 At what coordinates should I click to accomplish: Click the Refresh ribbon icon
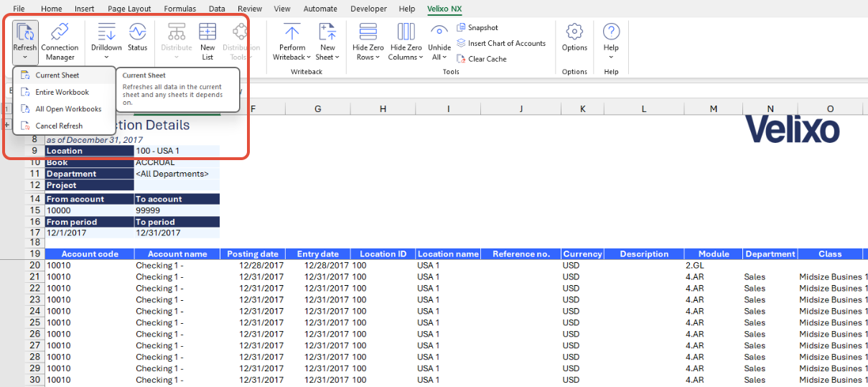coord(25,32)
